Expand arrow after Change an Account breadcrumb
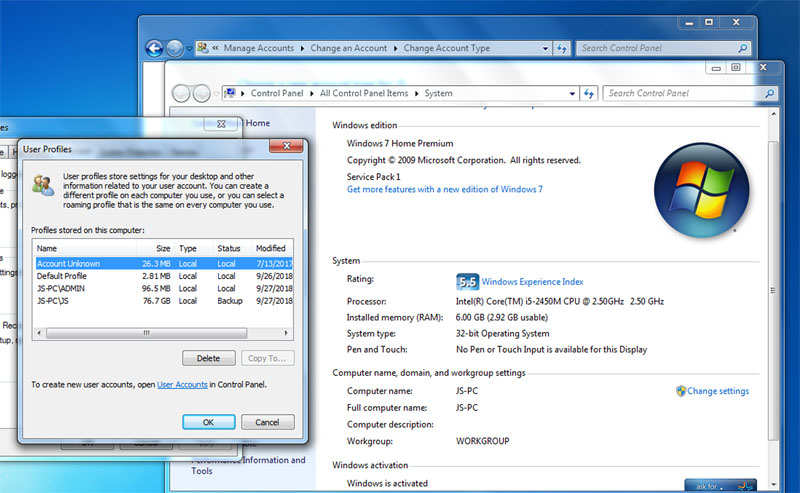Image resolution: width=800 pixels, height=493 pixels. (395, 48)
